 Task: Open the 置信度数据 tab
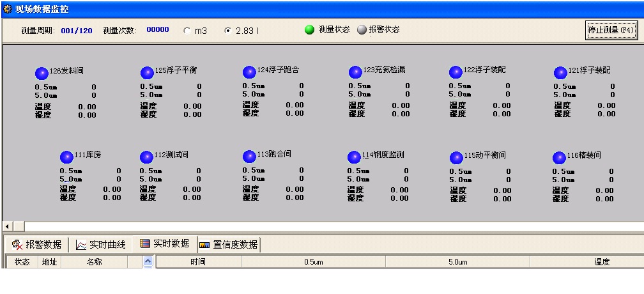229,245
